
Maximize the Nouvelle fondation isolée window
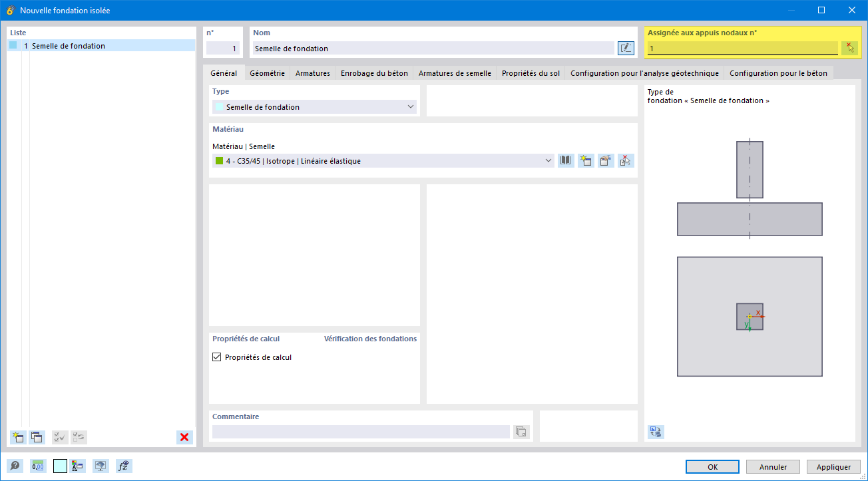click(x=821, y=10)
